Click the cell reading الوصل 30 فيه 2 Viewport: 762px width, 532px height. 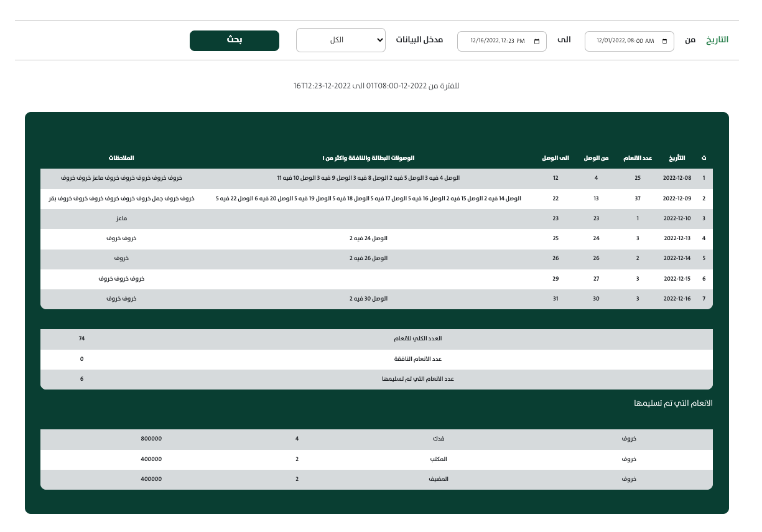click(368, 299)
